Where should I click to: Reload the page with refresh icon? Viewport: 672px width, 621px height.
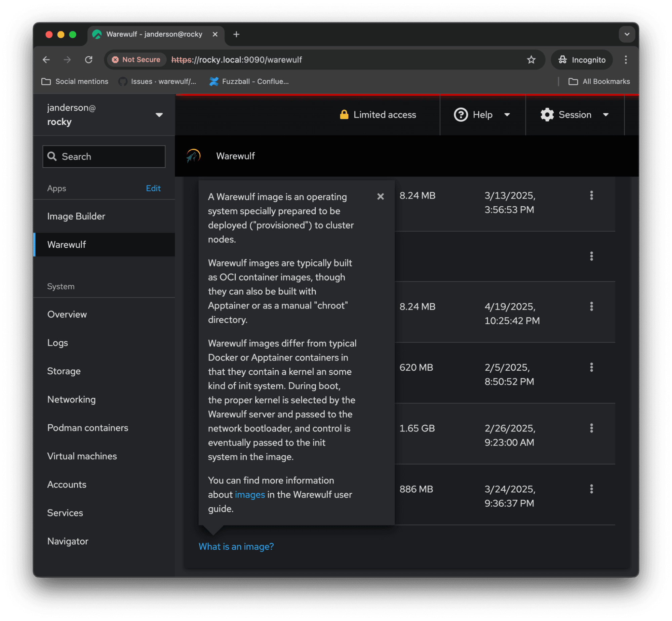coord(89,60)
